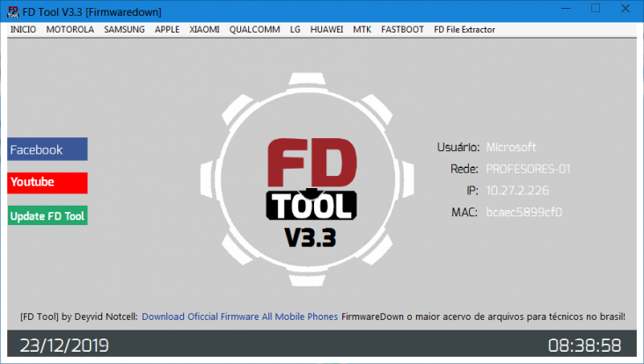Select the Rede value PROFESORES-01
Screen dimensions: 644x364
(x=528, y=169)
